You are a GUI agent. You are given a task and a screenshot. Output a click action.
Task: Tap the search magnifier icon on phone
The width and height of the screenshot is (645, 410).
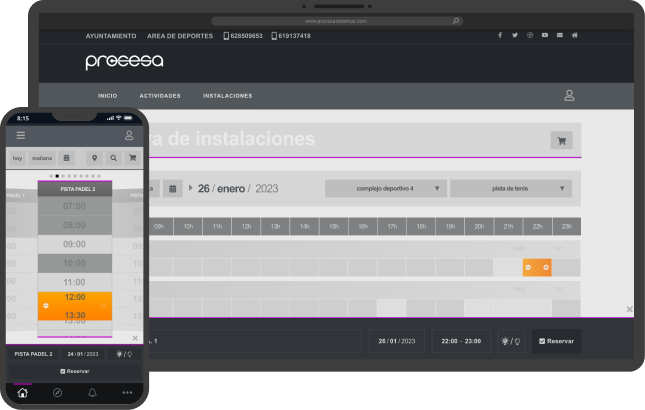[x=113, y=158]
